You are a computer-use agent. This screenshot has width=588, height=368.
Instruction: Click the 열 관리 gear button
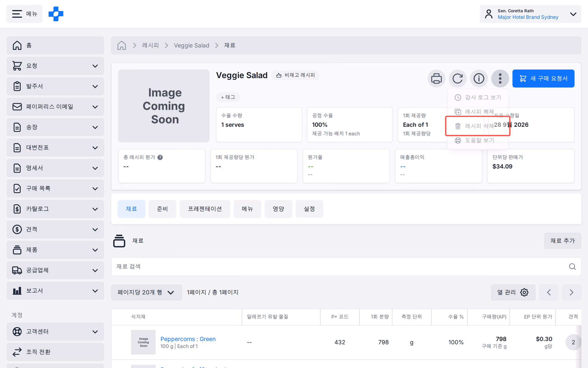point(513,292)
